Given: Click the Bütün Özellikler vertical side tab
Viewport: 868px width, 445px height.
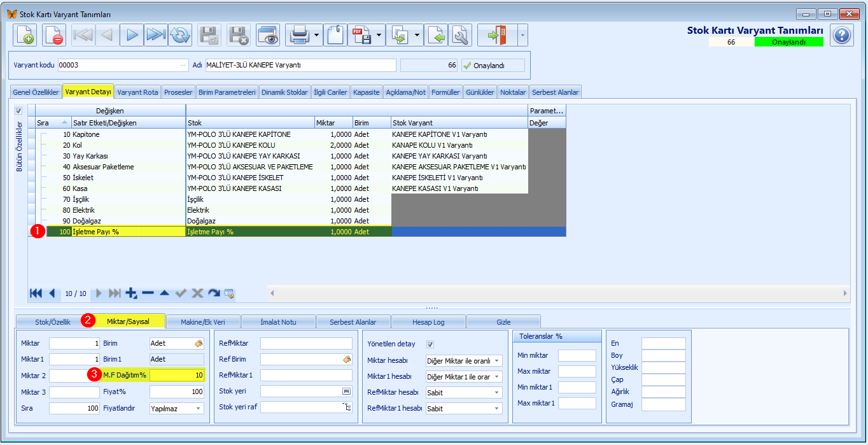Looking at the screenshot, I should [19, 146].
